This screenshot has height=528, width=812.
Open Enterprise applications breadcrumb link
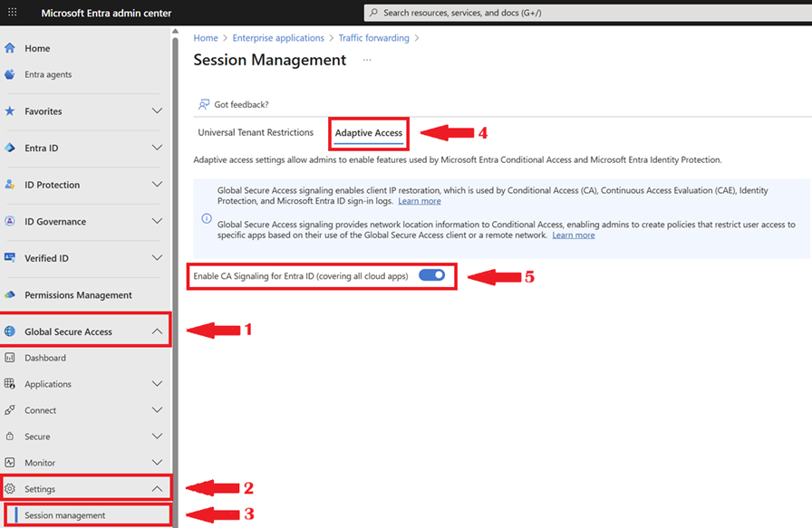pyautogui.click(x=278, y=38)
